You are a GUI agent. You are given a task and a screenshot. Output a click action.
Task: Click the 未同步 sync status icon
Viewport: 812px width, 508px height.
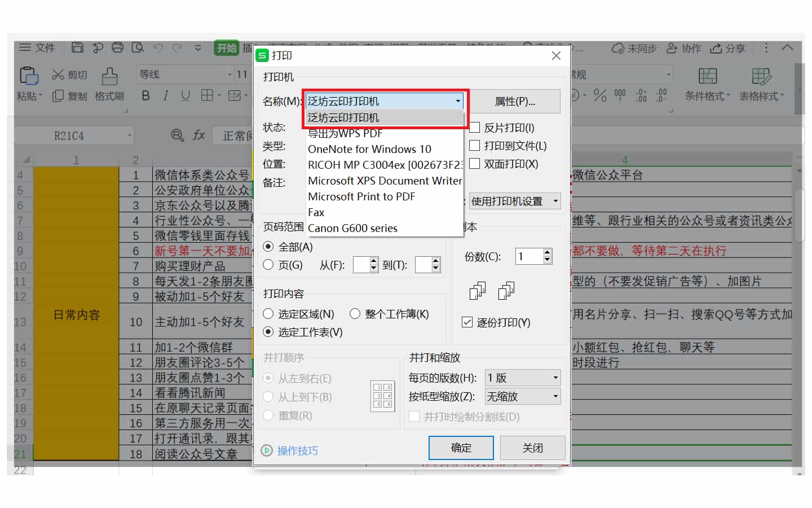click(618, 49)
